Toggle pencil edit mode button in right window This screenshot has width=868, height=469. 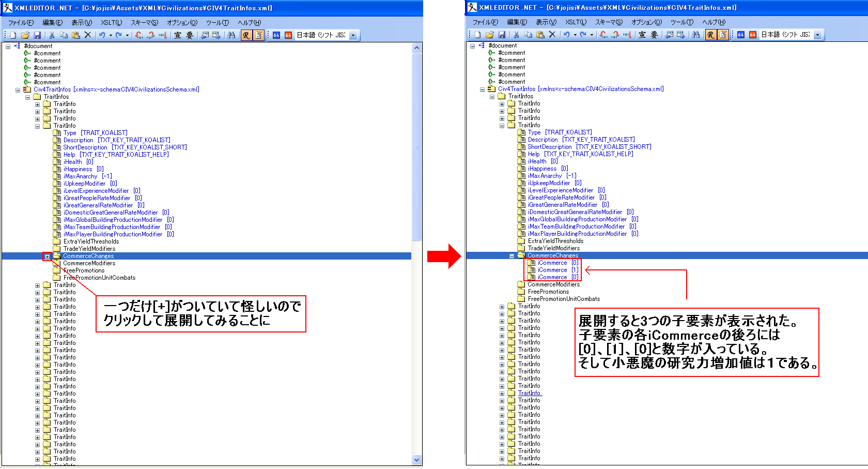tap(723, 35)
